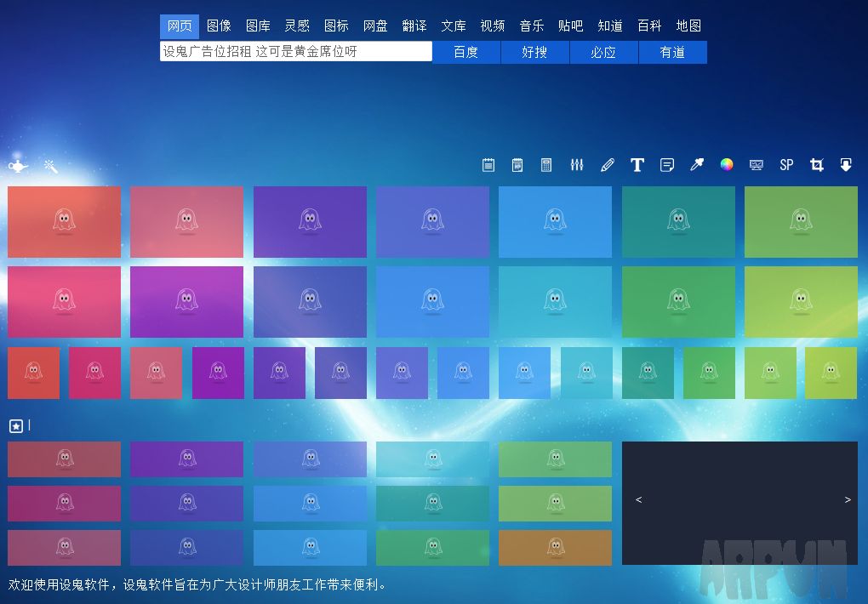
Task: Open the 视频 search tab
Action: (493, 26)
